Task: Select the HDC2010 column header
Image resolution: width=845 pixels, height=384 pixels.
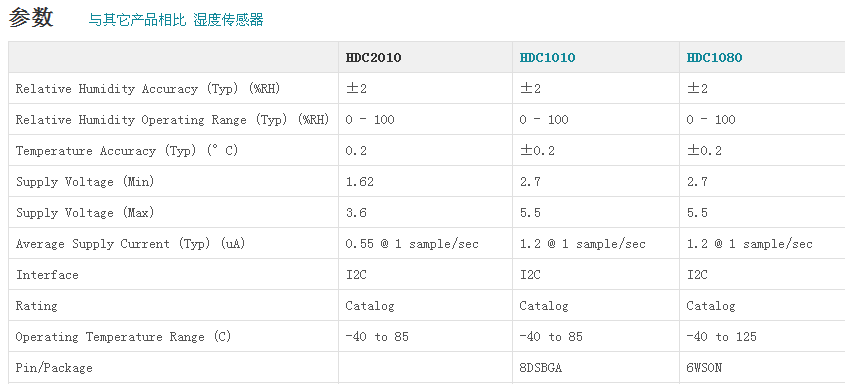Action: (373, 58)
